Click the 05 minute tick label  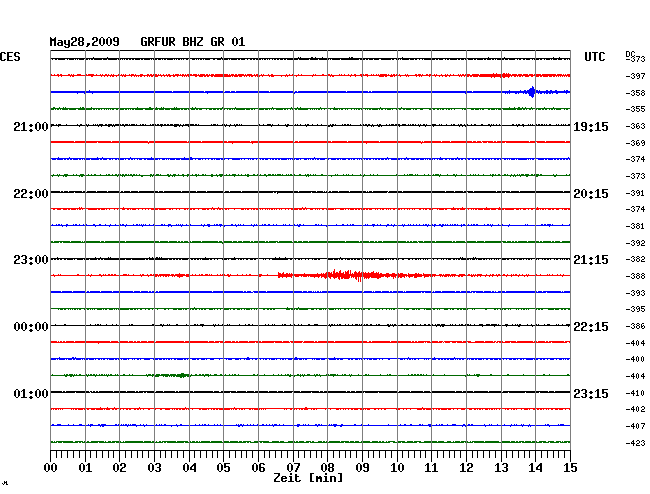coord(223,467)
